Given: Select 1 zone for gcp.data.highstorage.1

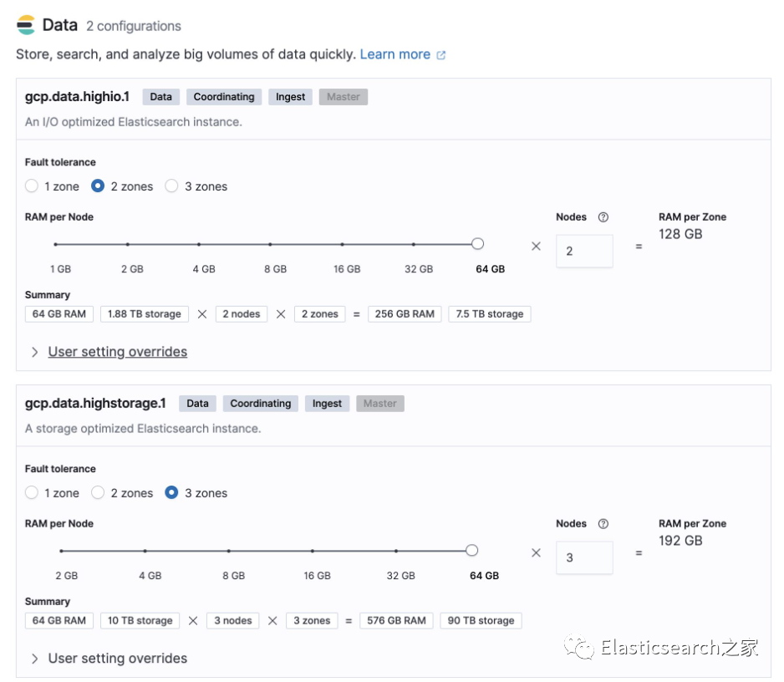Looking at the screenshot, I should coord(32,493).
